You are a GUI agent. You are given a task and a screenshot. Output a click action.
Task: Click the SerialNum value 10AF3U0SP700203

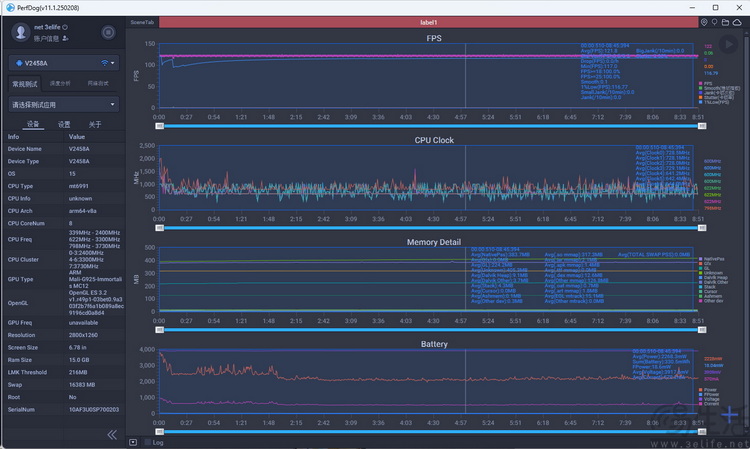click(x=94, y=410)
